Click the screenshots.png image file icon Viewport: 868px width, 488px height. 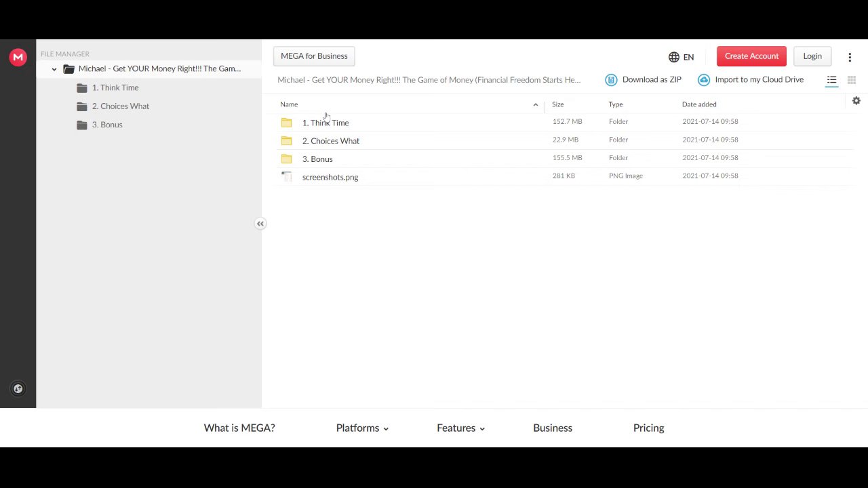pyautogui.click(x=286, y=176)
